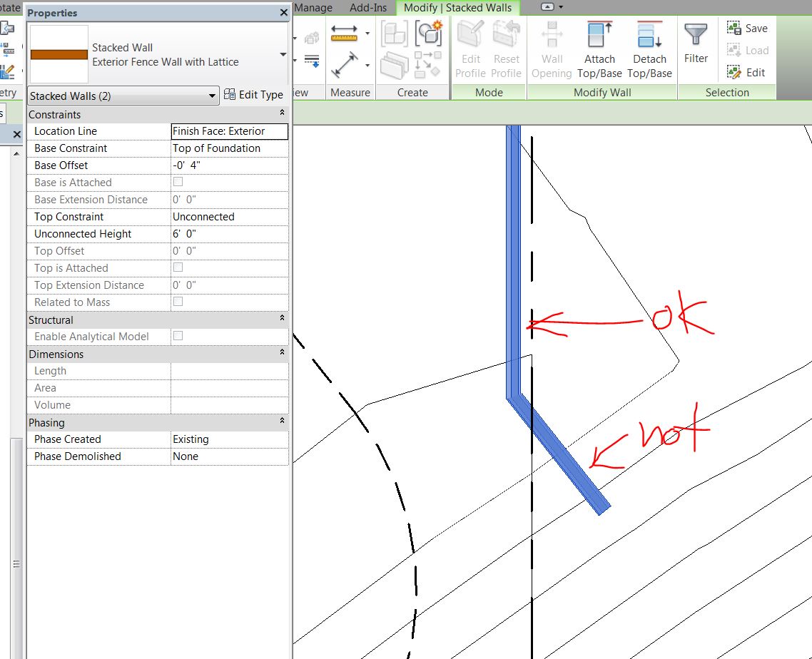The width and height of the screenshot is (812, 659).
Task: Collapse the Phasing section
Action: (283, 420)
